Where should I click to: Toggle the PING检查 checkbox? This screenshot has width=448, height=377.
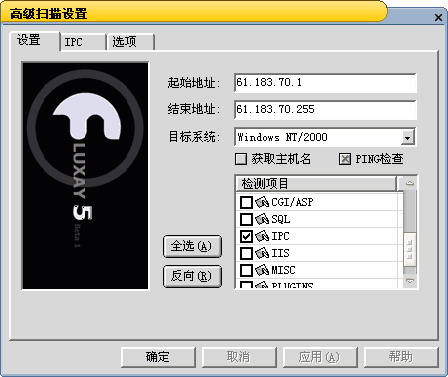(x=345, y=159)
